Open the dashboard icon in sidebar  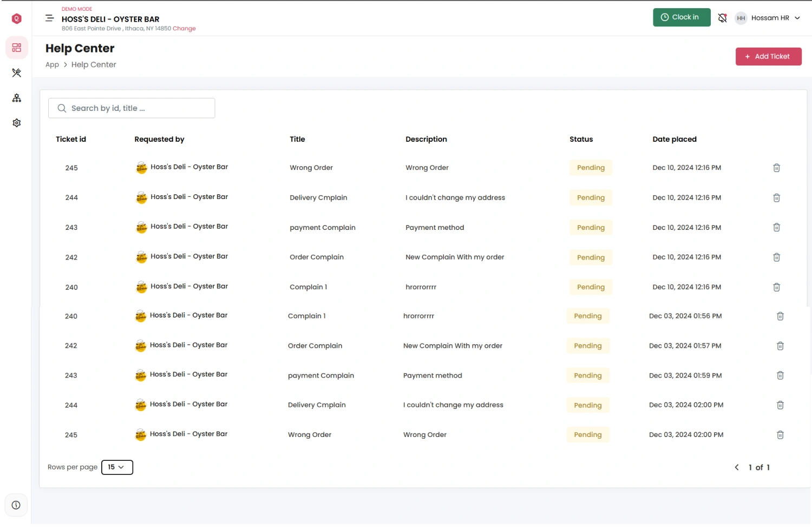[17, 48]
